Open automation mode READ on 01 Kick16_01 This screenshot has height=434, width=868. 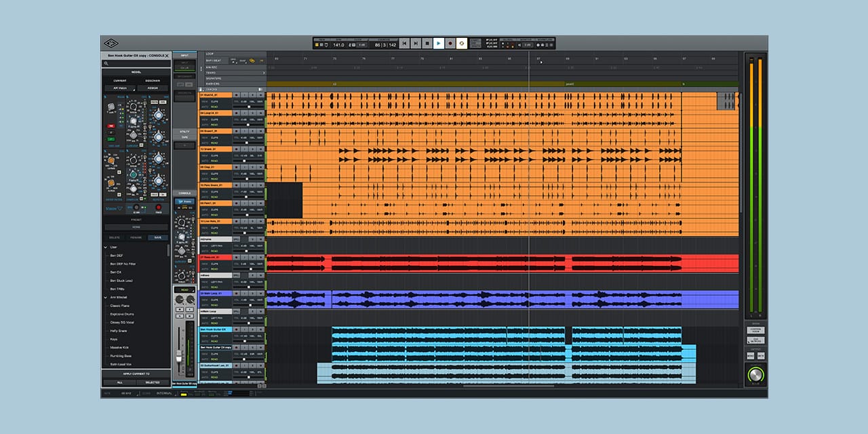(215, 106)
